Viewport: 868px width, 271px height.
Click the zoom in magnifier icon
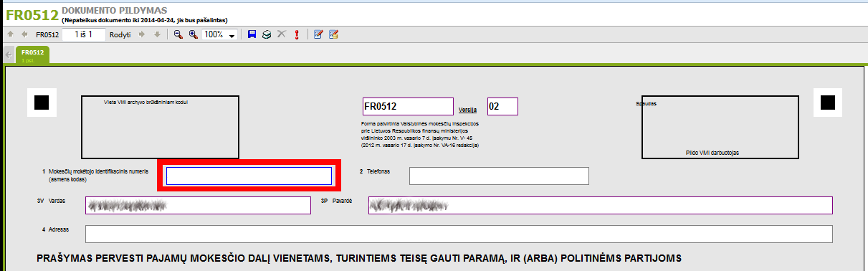(x=193, y=34)
